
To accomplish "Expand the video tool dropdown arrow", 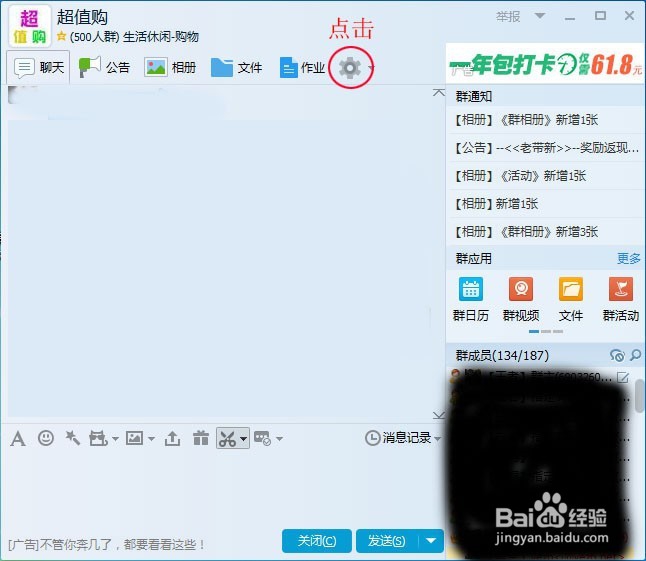I will pyautogui.click(x=115, y=439).
